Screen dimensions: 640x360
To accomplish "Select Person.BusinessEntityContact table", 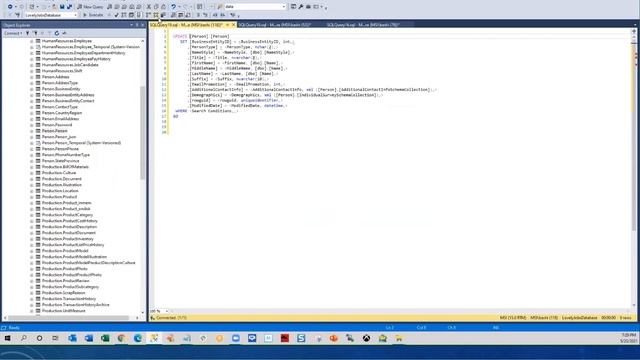I will pyautogui.click(x=68, y=100).
